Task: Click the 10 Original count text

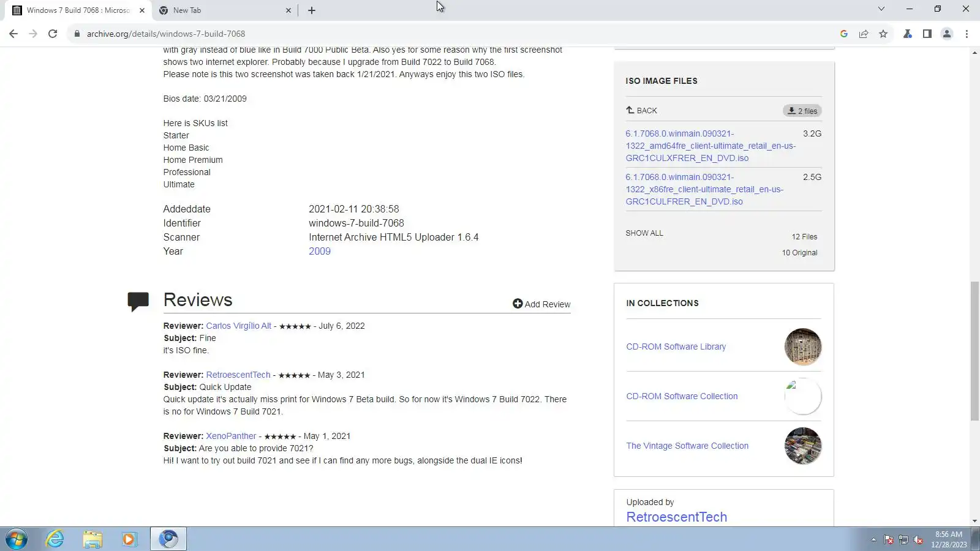Action: pyautogui.click(x=799, y=253)
